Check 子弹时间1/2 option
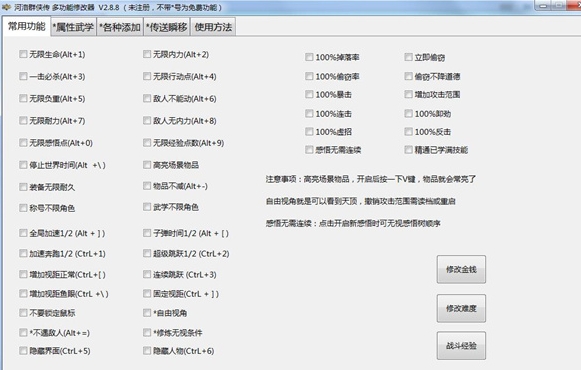The image size is (581, 370). 147,233
